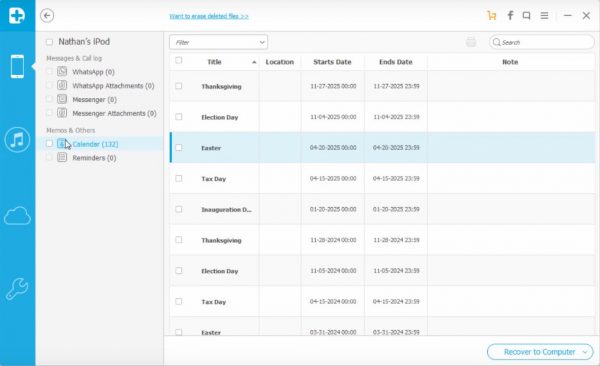Viewport: 600px width, 366px height.
Task: Click the WhatsApp Attachments category icon
Action: pos(62,85)
